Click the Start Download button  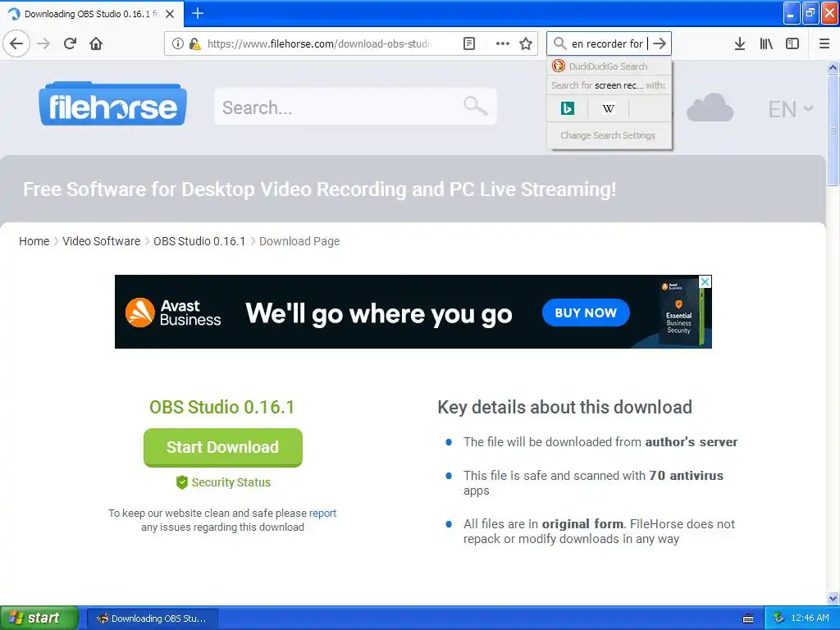click(x=223, y=447)
